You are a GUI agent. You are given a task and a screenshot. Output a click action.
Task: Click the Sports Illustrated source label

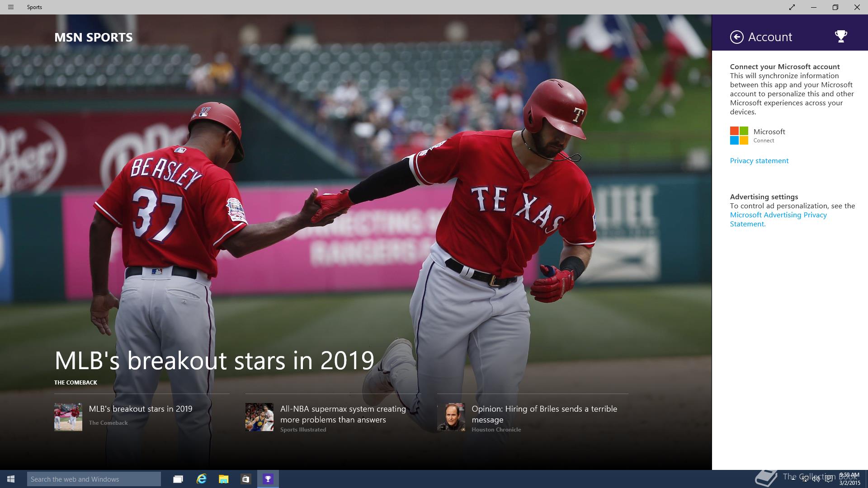pyautogui.click(x=303, y=430)
